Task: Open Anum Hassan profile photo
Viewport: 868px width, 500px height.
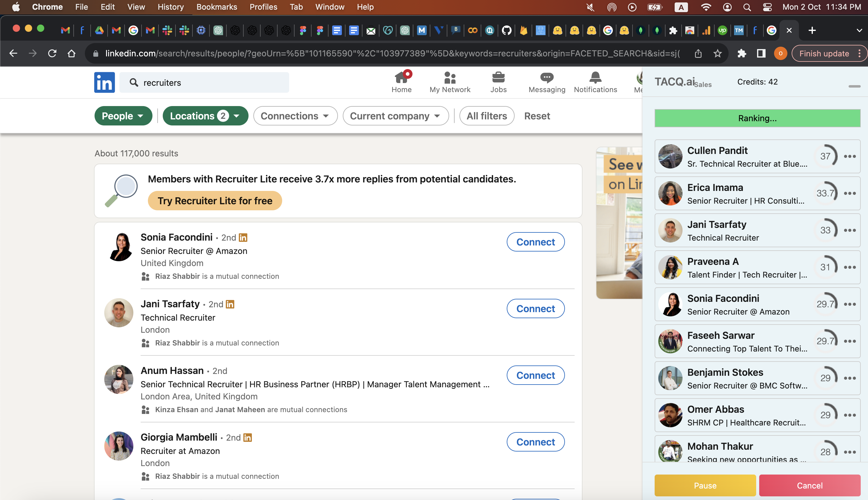Action: (x=119, y=379)
